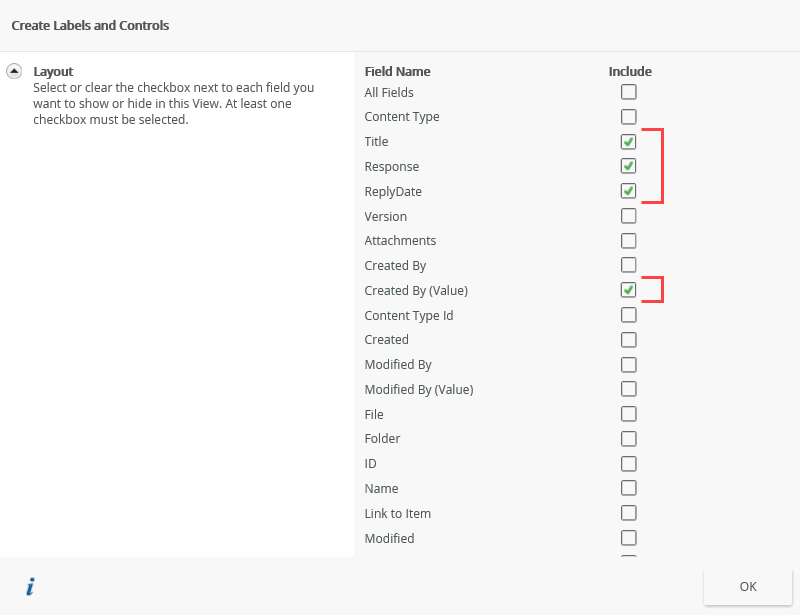Deselect the ReplyDate checkbox
Screen dimensions: 800x615
click(x=629, y=191)
